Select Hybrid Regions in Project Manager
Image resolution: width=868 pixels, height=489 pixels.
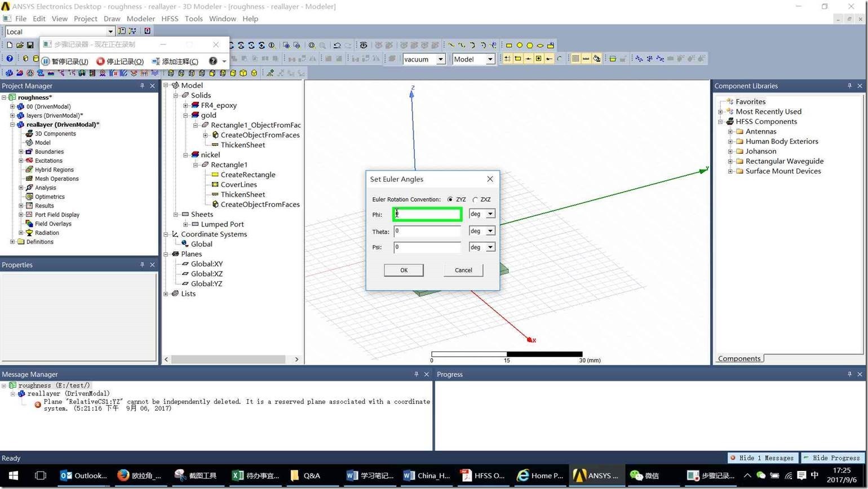pos(54,170)
